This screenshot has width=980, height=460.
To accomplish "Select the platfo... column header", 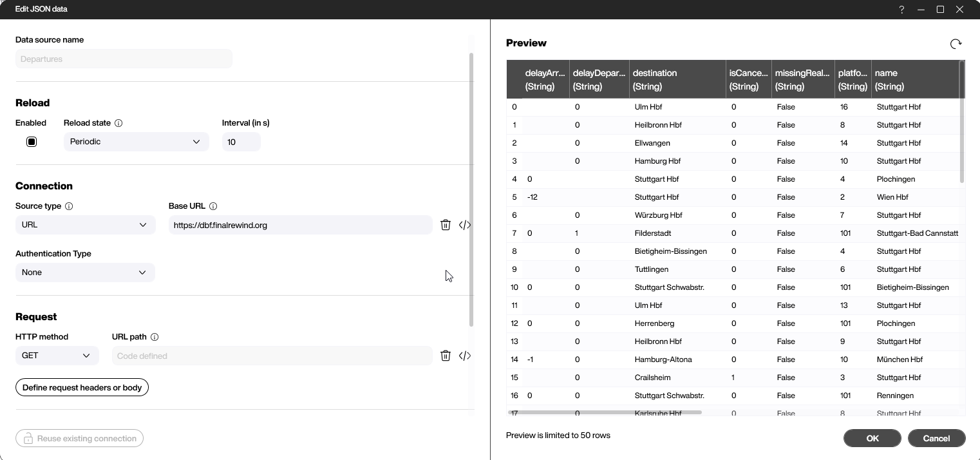I will [x=853, y=79].
